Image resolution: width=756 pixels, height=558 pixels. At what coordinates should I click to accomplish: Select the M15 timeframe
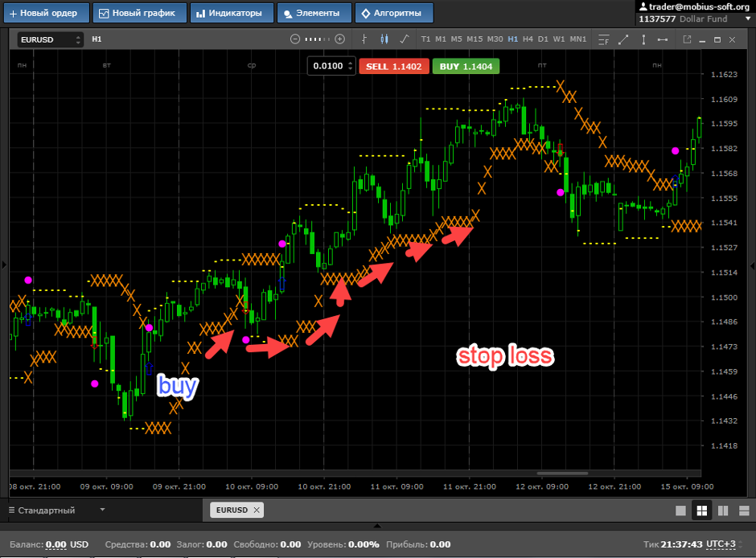tap(475, 39)
